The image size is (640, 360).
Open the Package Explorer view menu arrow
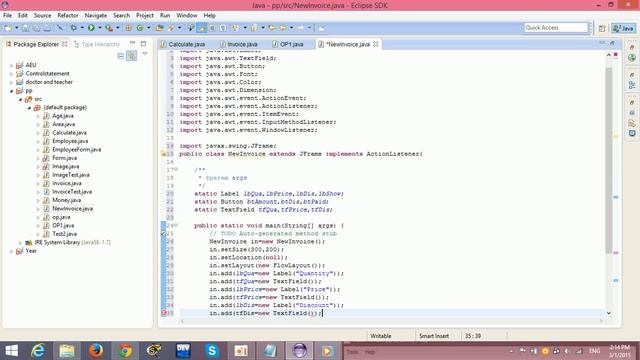click(x=144, y=54)
